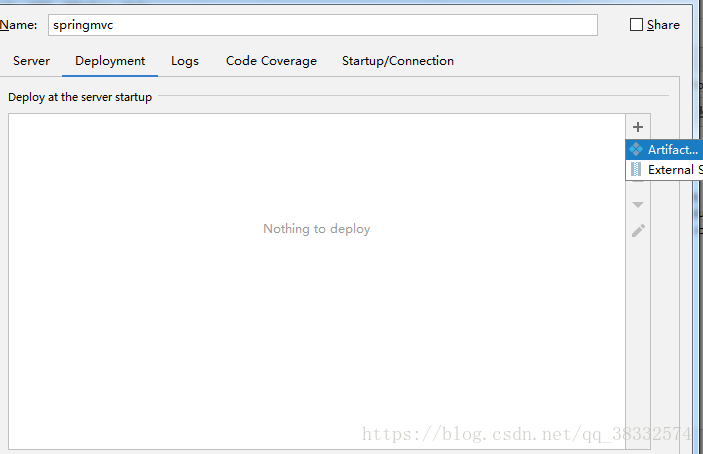703x454 pixels.
Task: Select Artifact... from the add menu
Action: pos(664,149)
